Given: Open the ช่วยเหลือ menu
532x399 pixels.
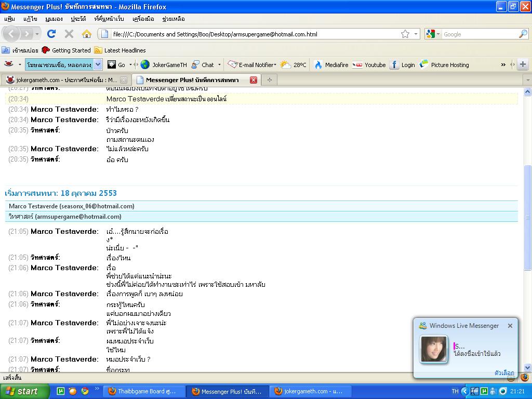Looking at the screenshot, I should click(x=174, y=19).
